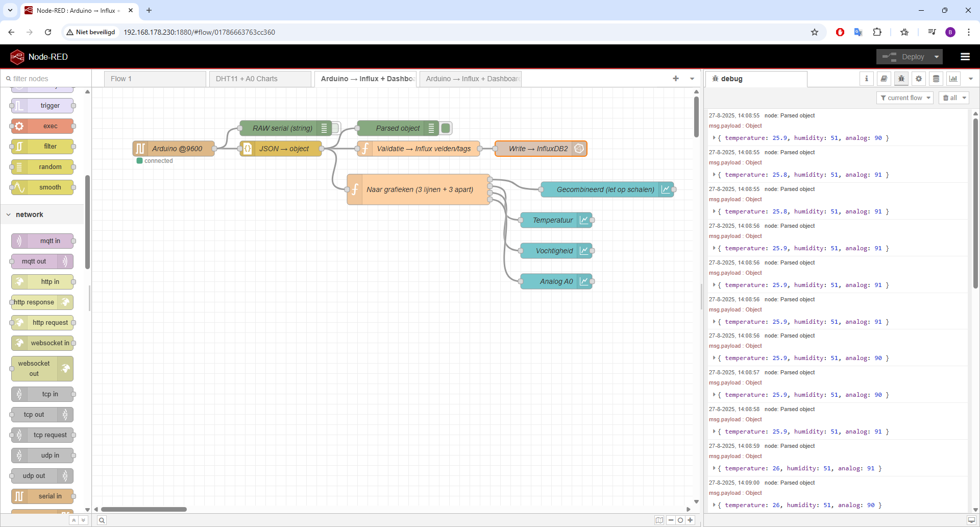Select the Validatie → Influx velden/tags node
The height and width of the screenshot is (527, 980).
pos(419,149)
